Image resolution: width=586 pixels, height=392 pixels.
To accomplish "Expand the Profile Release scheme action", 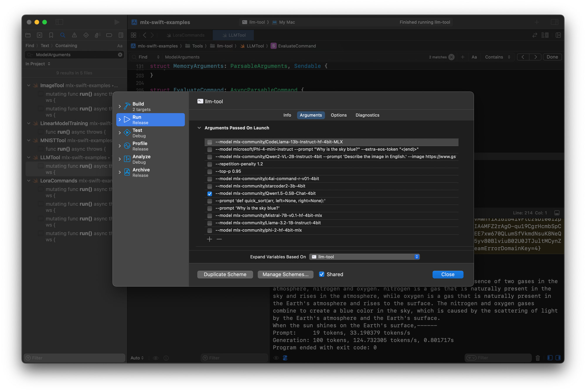I will click(120, 146).
